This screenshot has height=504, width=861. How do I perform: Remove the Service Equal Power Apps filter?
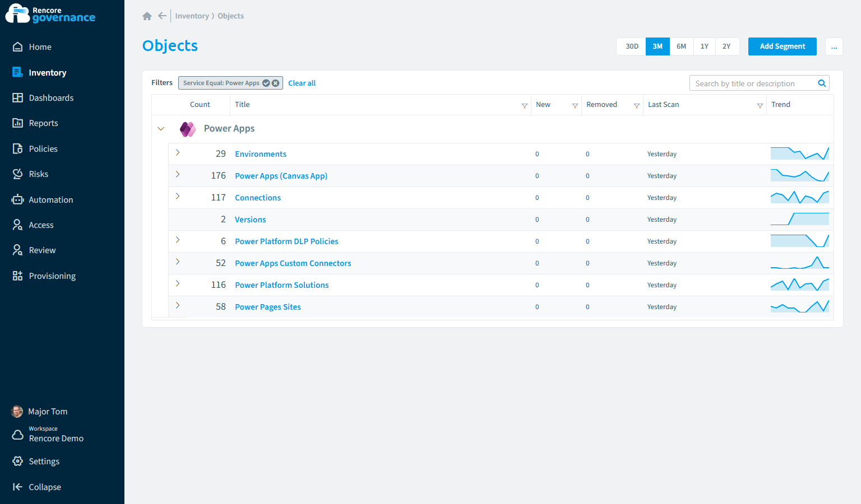[275, 83]
